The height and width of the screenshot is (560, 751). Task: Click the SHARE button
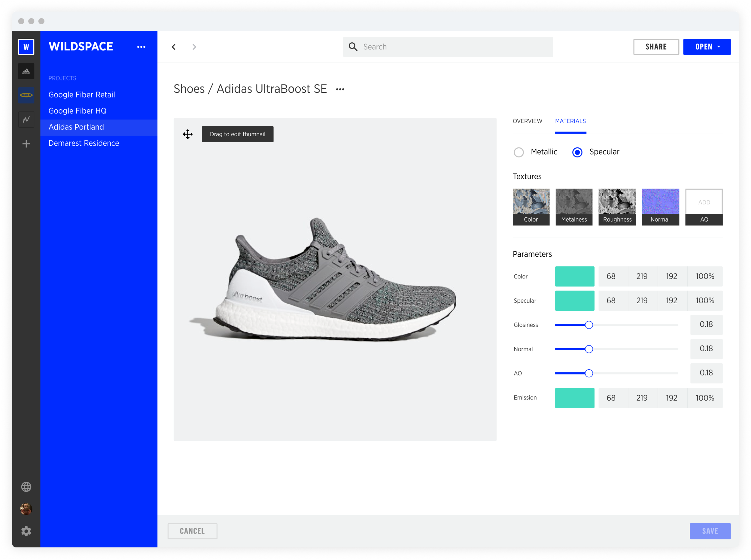pyautogui.click(x=656, y=47)
